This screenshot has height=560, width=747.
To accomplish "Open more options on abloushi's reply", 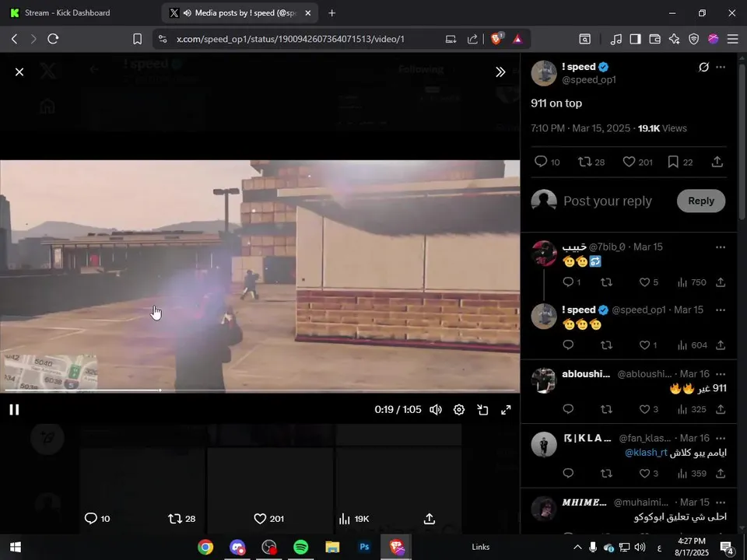I will point(721,374).
